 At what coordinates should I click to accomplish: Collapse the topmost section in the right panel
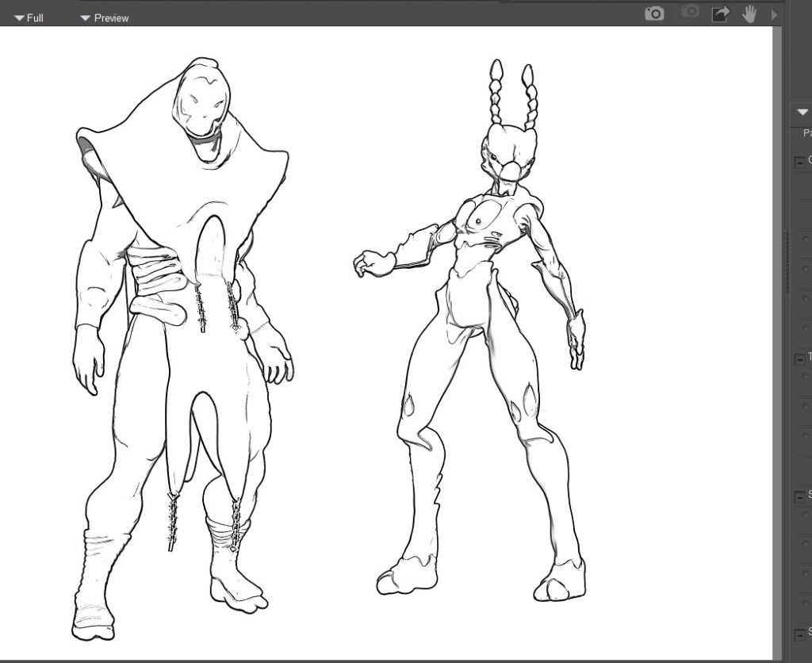pyautogui.click(x=799, y=162)
